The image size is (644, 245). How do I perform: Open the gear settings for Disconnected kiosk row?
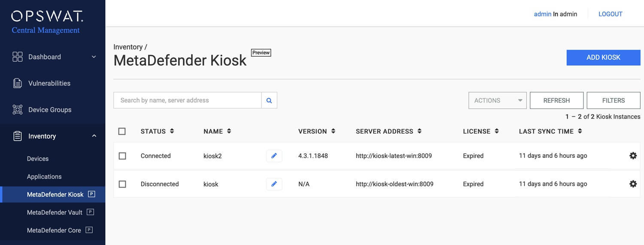633,184
